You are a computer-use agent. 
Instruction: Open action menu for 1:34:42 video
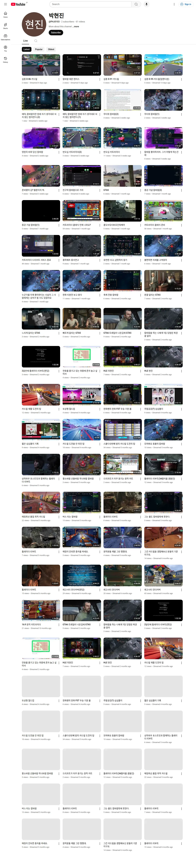pyautogui.click(x=99, y=115)
